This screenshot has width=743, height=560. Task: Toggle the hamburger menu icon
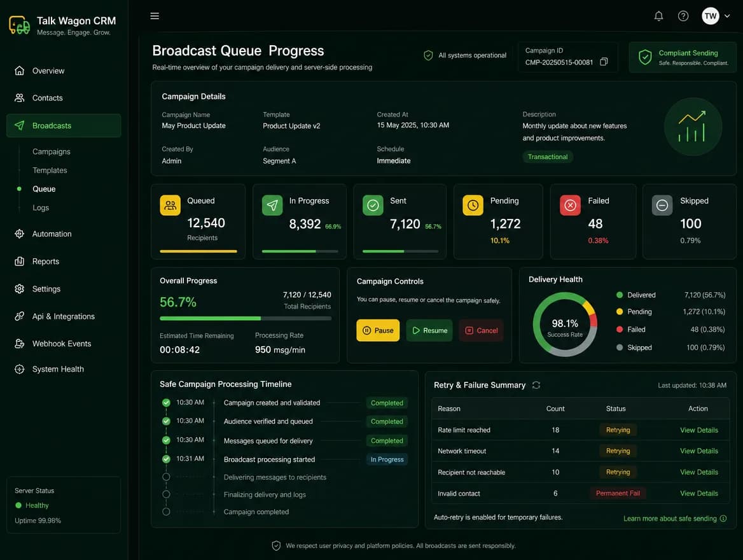(x=155, y=16)
